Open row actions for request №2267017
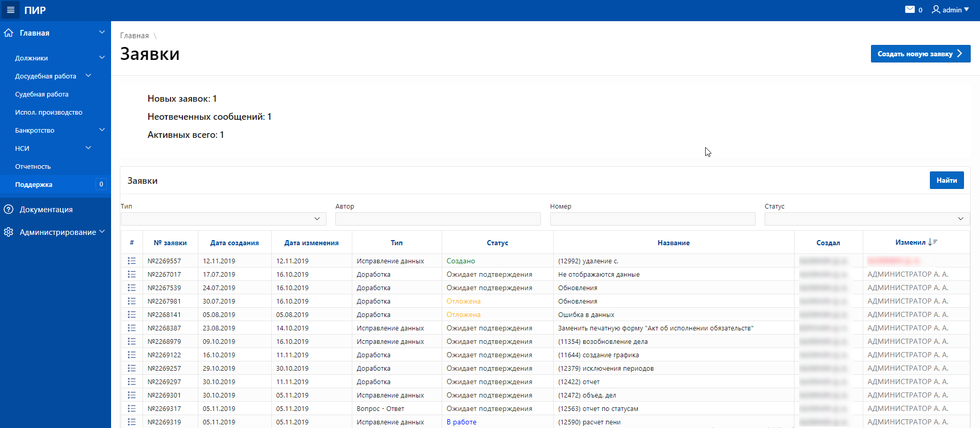The width and height of the screenshot is (980, 428). click(x=132, y=274)
